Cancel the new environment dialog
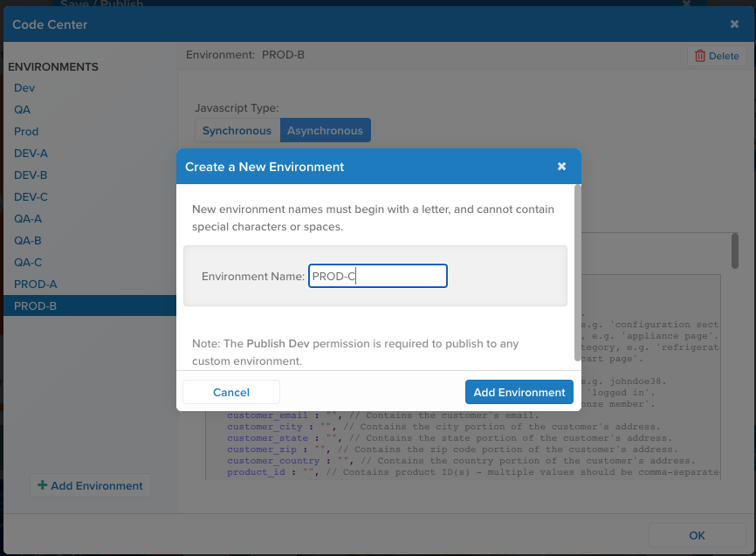Screen dimensions: 756x556 (231, 392)
